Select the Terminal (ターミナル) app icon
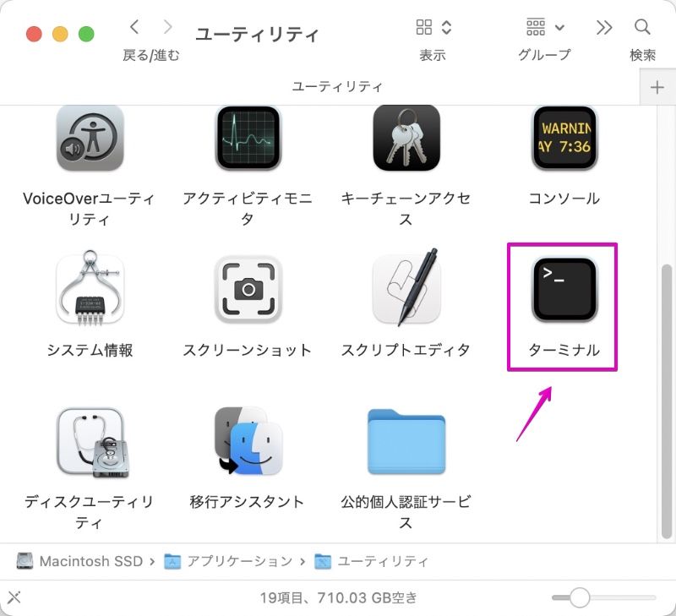 [564, 290]
